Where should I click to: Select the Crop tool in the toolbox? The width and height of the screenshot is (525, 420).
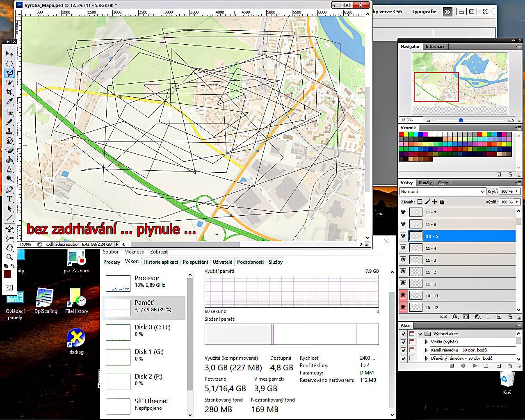[9, 92]
